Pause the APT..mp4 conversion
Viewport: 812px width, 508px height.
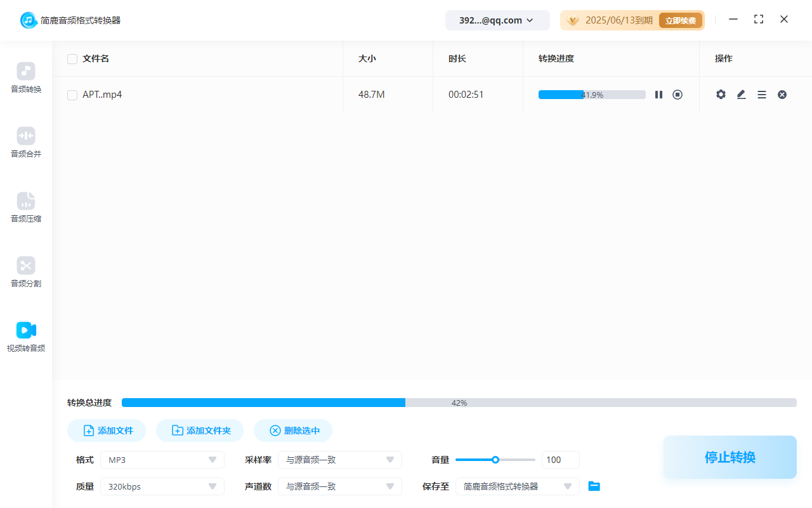pyautogui.click(x=658, y=94)
